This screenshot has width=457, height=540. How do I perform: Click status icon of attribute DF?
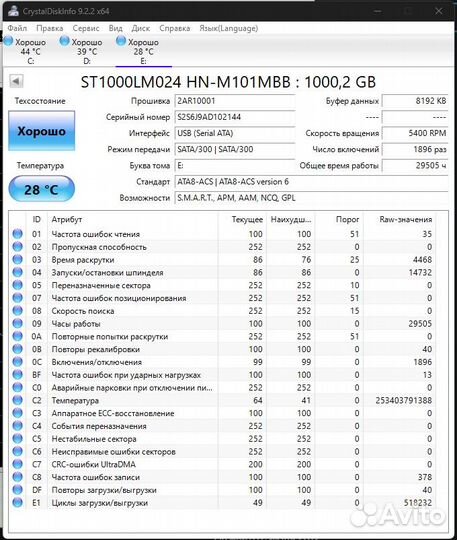point(17,489)
